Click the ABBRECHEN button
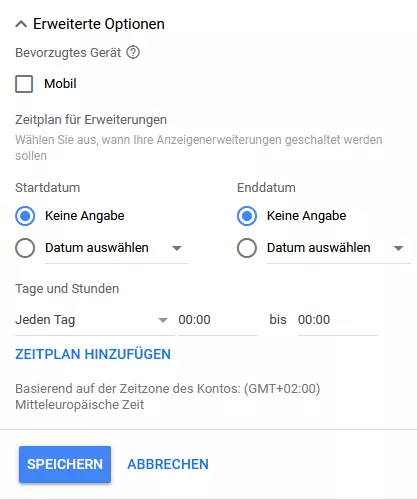This screenshot has height=500, width=417. [168, 464]
